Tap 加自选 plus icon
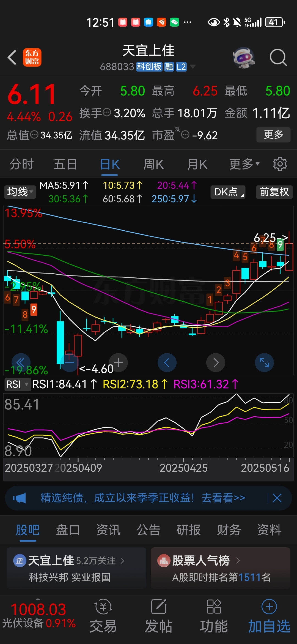The image size is (297, 644). coord(269,607)
